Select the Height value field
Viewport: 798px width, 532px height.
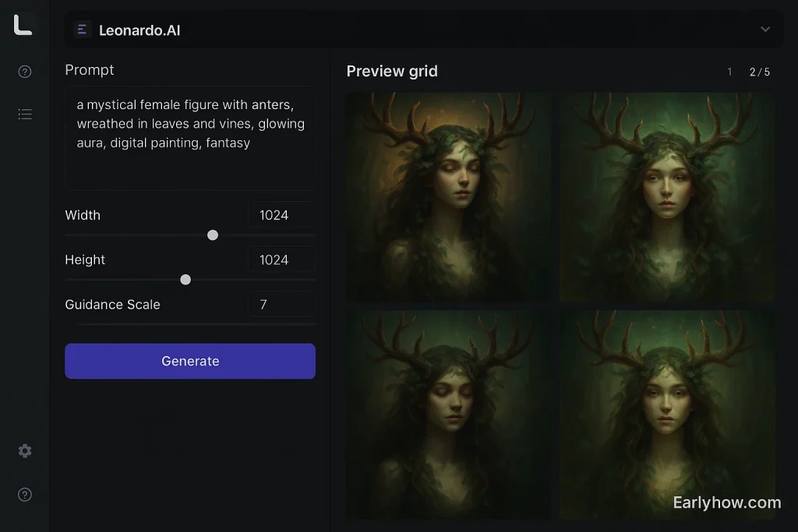281,260
